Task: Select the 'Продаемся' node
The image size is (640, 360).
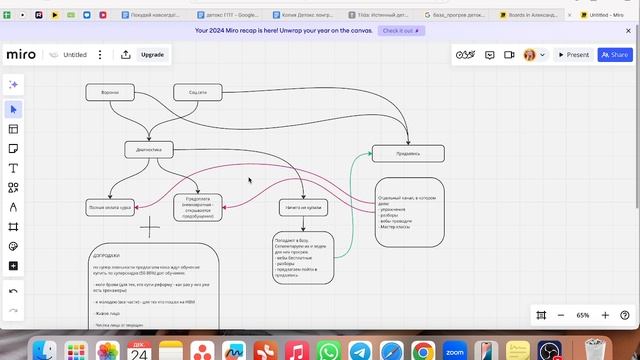Action: click(x=408, y=153)
